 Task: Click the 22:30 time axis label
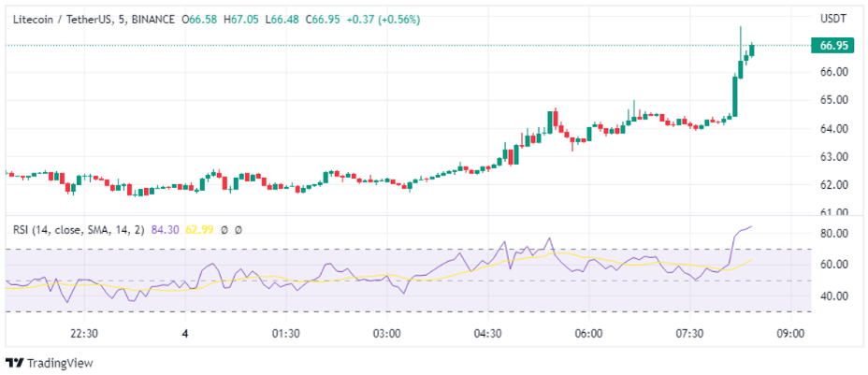point(84,334)
